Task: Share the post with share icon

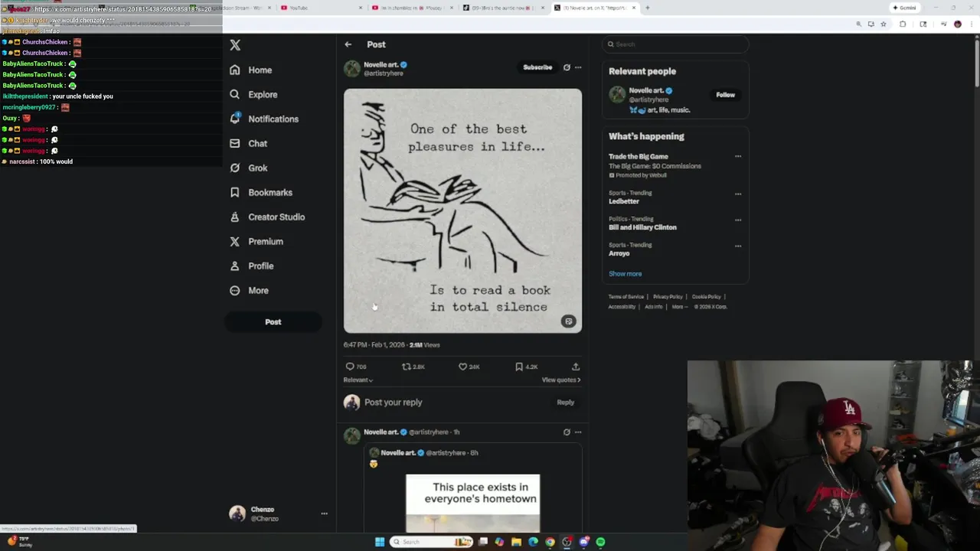Action: point(576,367)
